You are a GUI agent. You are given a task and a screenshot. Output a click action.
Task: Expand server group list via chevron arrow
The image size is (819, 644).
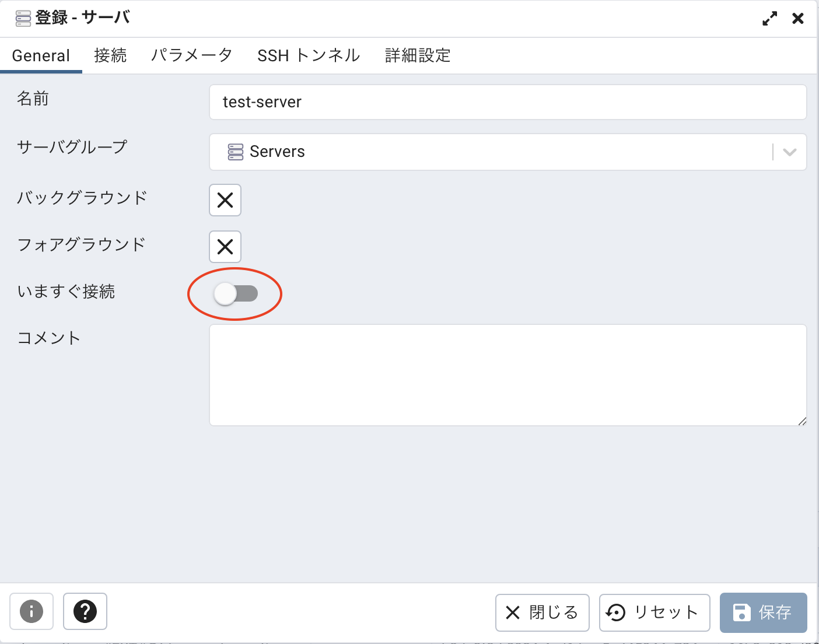tap(790, 152)
